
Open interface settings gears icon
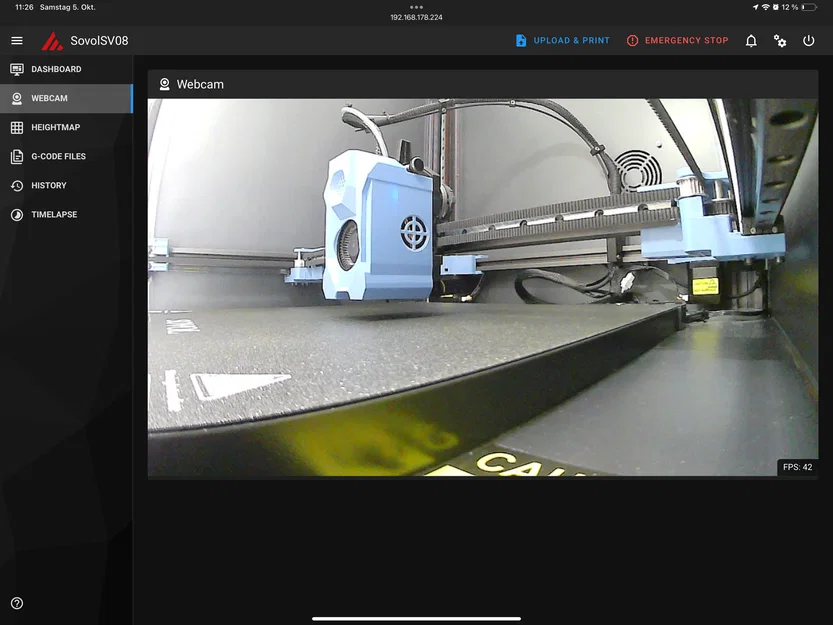(x=780, y=41)
